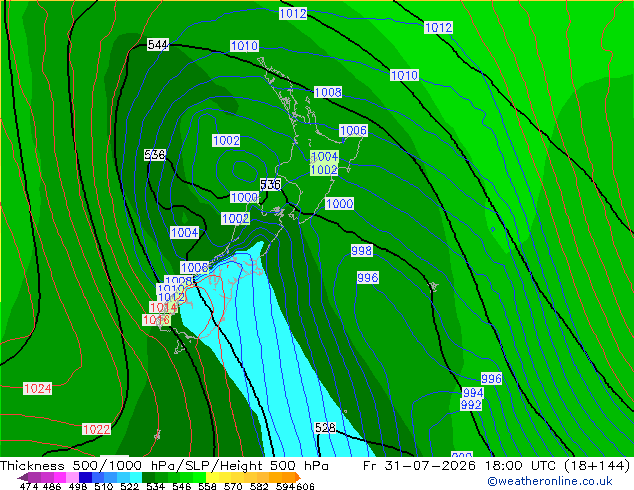
Task: Click the legend value 582
Action: click(259, 486)
